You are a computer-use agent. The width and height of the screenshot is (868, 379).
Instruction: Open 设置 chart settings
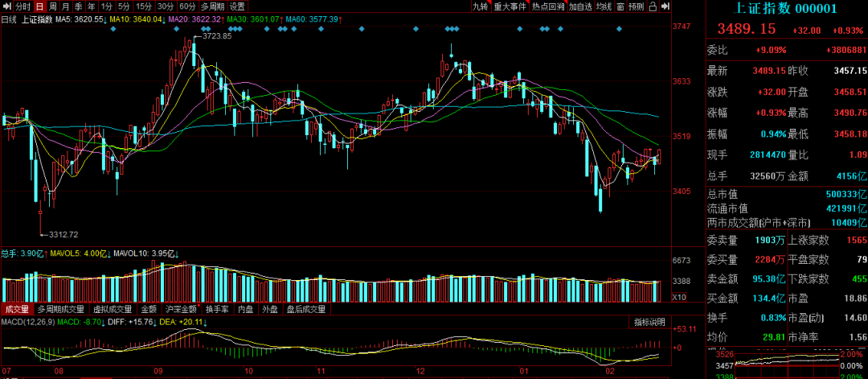237,6
